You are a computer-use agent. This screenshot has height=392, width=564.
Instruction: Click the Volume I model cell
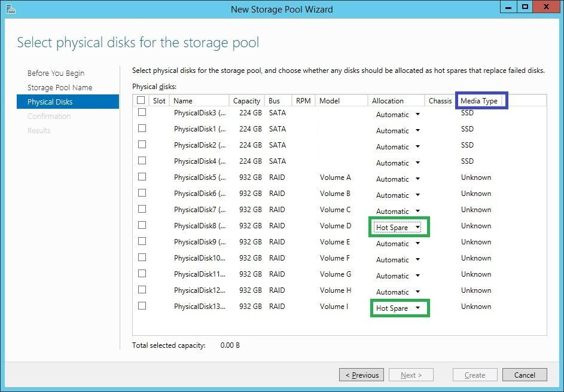[334, 307]
